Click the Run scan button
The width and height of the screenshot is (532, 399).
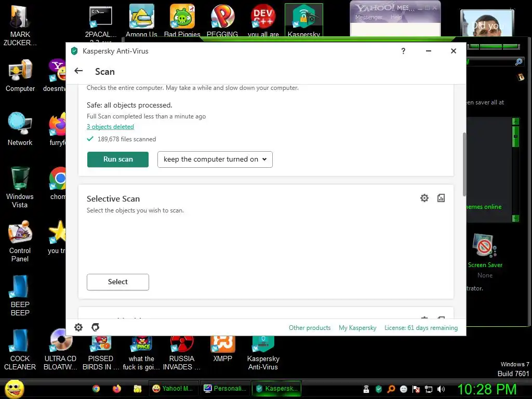(118, 159)
